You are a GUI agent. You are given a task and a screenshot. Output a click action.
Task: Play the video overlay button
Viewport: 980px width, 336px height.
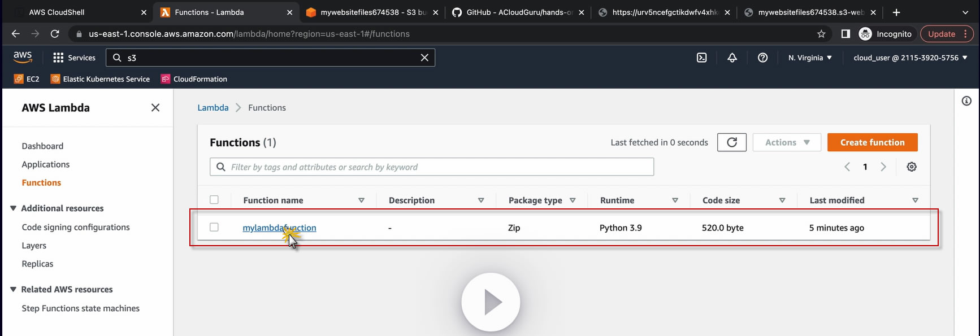491,302
